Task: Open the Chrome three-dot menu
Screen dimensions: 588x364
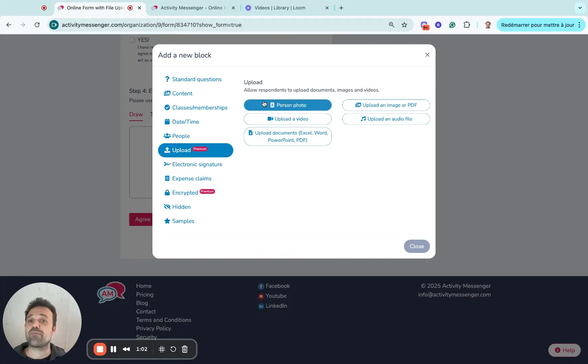Action: pyautogui.click(x=579, y=25)
